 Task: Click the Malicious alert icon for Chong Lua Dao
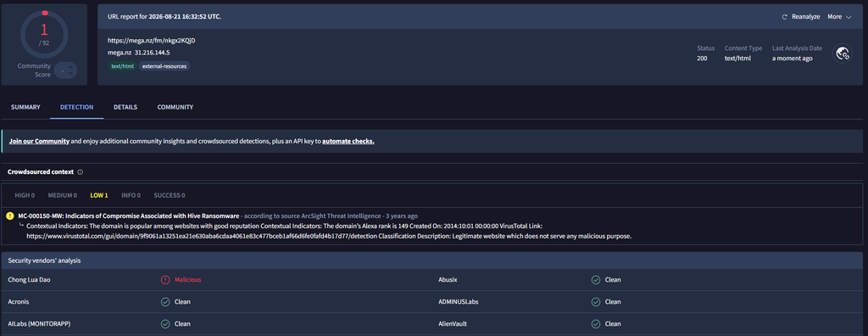165,280
